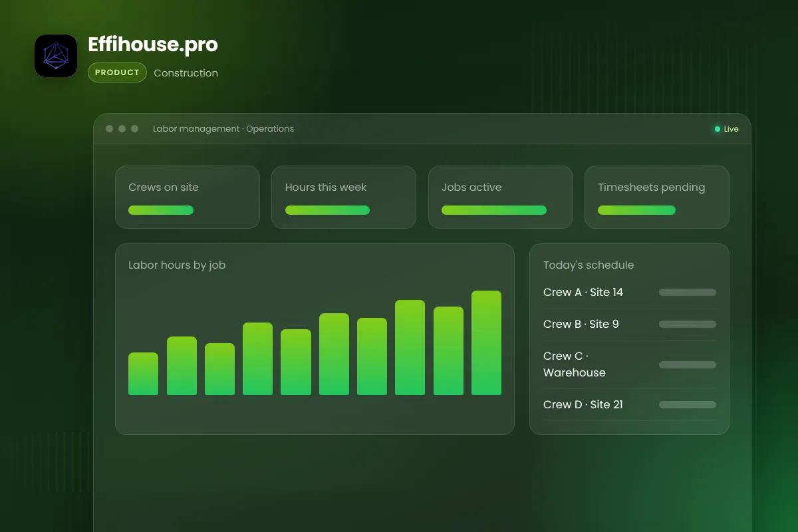Select the Crew B · Site 9 row
This screenshot has width=798, height=532.
630,325
